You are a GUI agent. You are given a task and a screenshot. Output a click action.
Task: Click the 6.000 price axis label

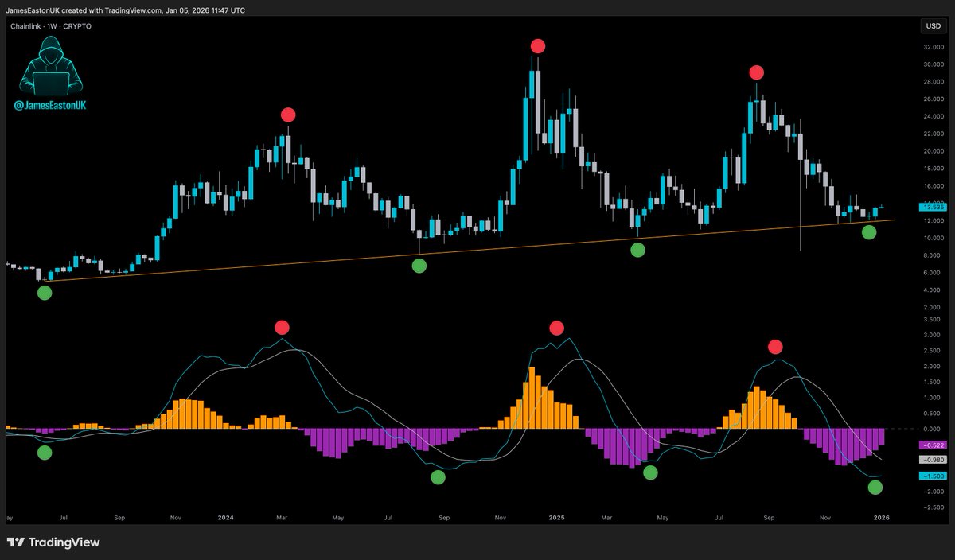pyautogui.click(x=933, y=273)
